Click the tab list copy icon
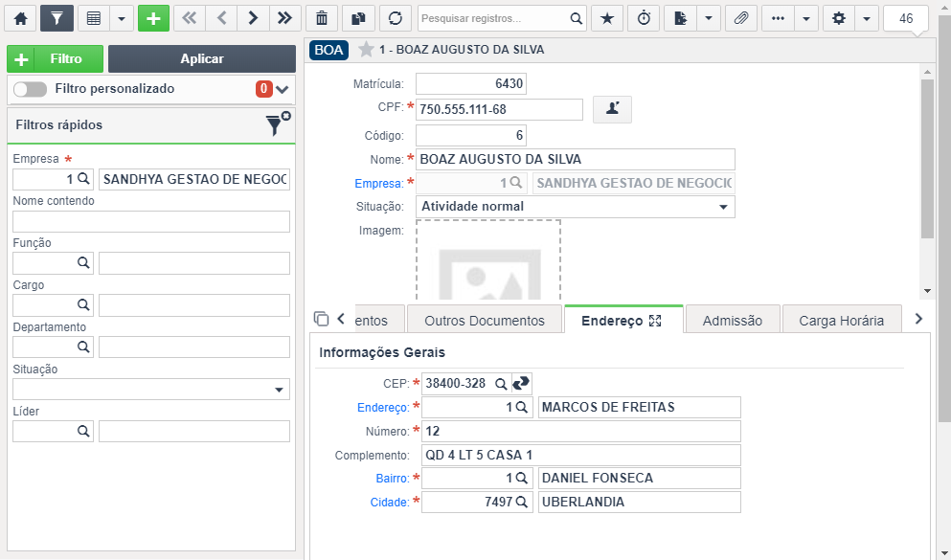 point(321,319)
